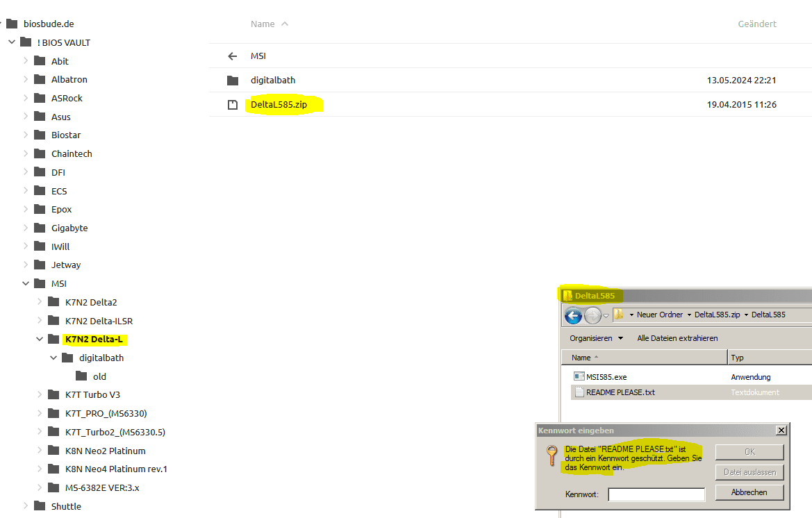Select the K8N Neo4 Platinum rev.1 item
Screen dimensions: 812x518
116,469
